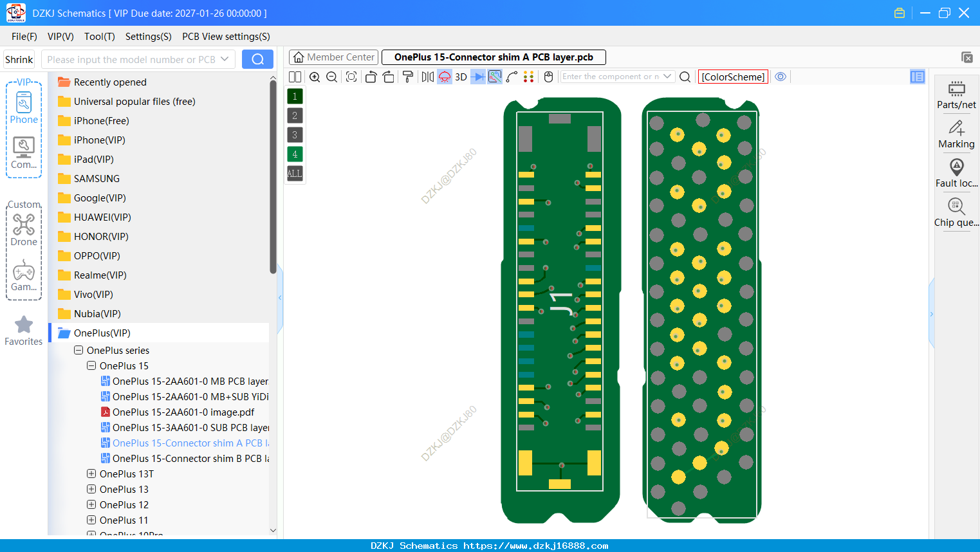Select the curved trace path tool
Screen dimensions: 980x552
click(x=512, y=77)
